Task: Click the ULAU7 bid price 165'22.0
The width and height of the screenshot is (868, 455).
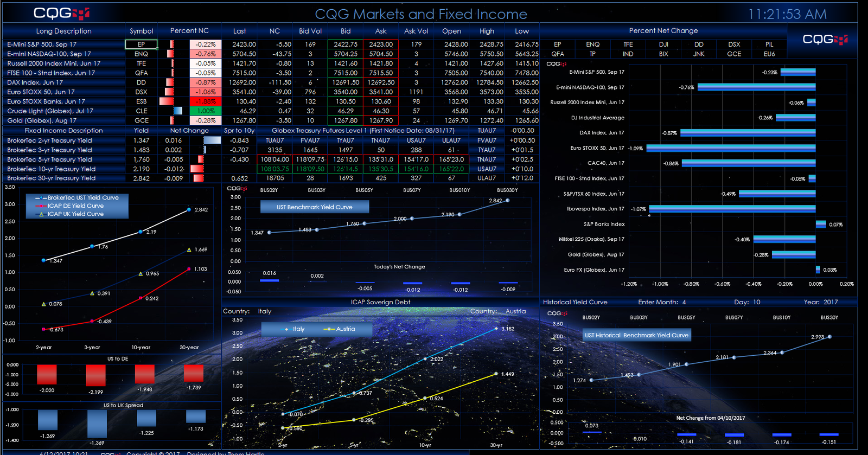Action: coord(451,169)
